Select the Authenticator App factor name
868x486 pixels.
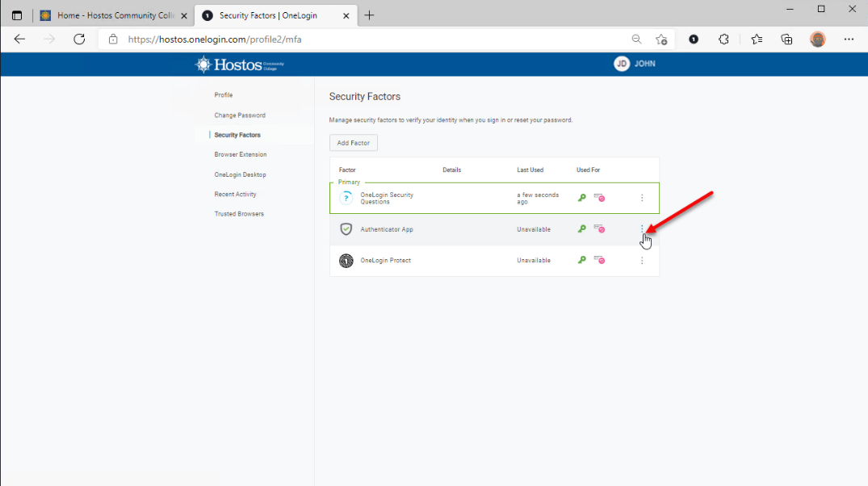coord(387,229)
